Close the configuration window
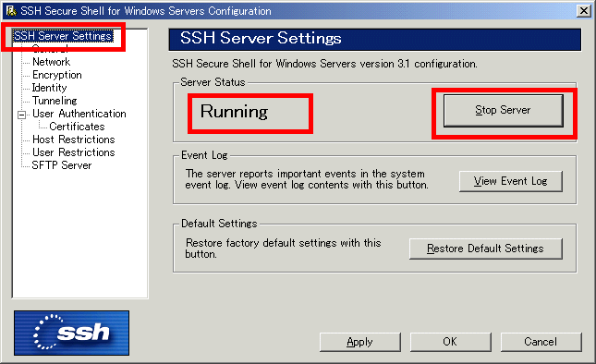This screenshot has width=596, height=364. point(583,11)
